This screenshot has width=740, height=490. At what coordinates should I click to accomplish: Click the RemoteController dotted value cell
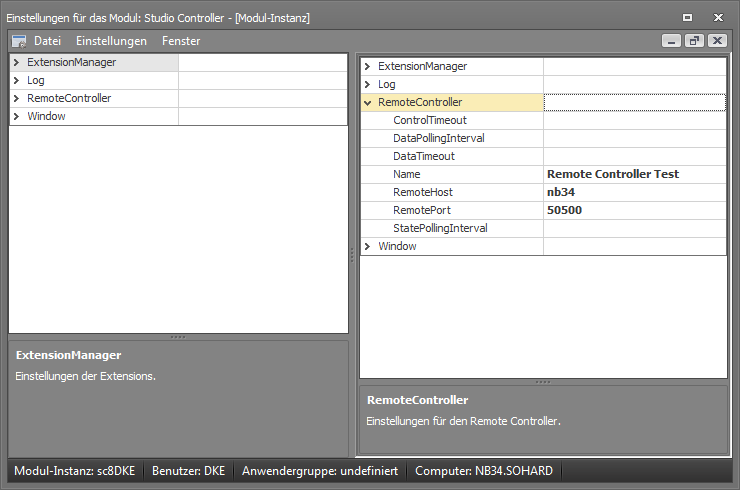tap(635, 102)
